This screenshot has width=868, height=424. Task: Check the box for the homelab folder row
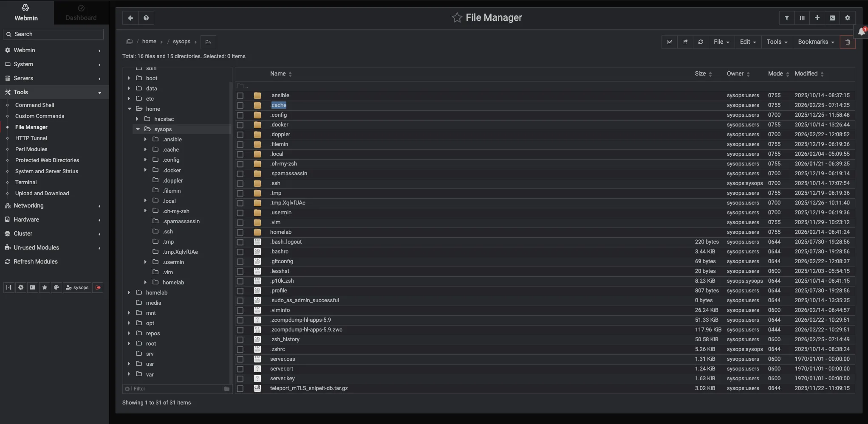(240, 233)
